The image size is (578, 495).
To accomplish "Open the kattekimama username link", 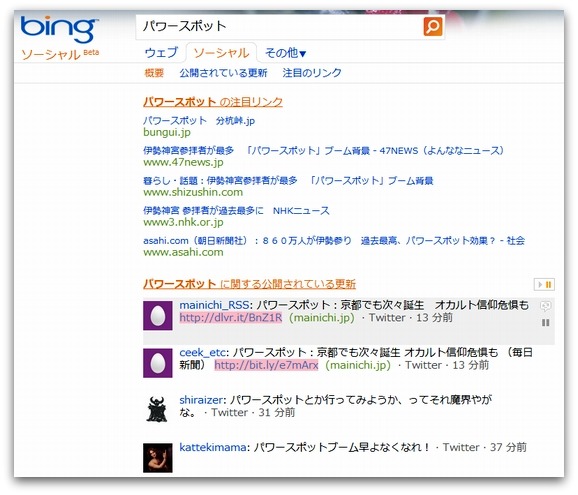I will [213, 447].
